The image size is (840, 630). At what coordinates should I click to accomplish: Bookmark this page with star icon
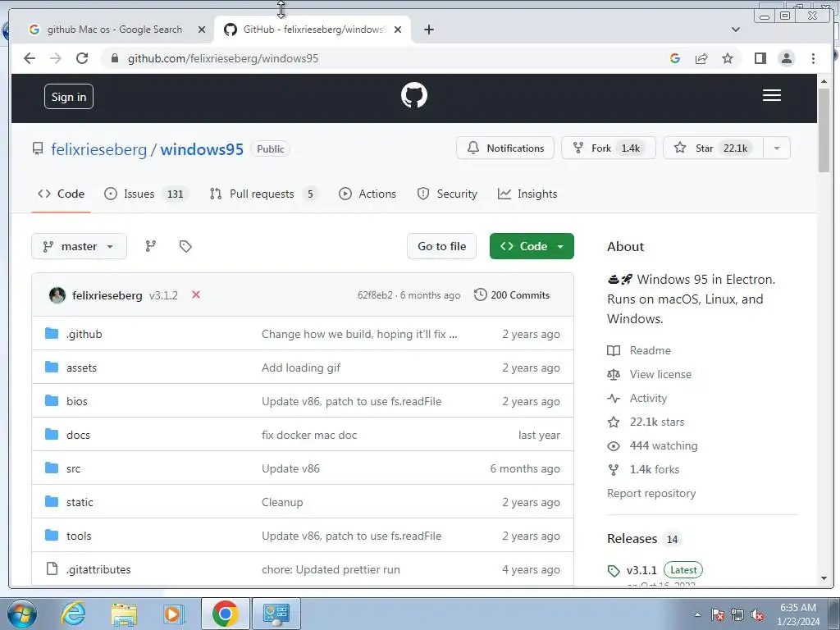[728, 58]
